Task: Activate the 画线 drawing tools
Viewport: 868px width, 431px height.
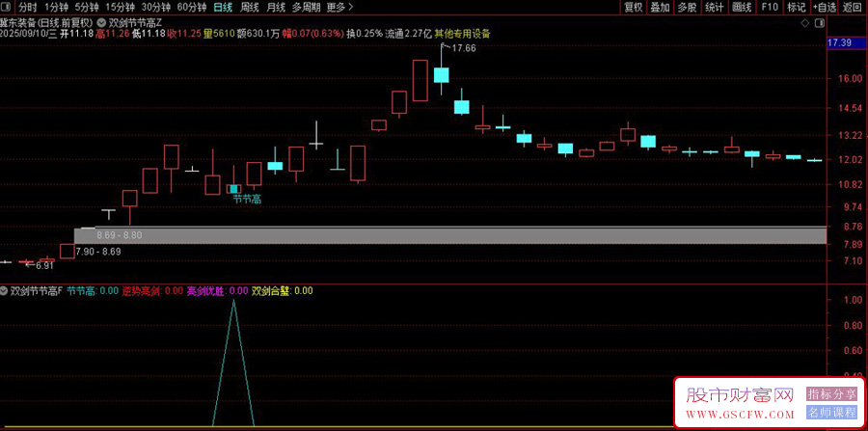Action: point(742,7)
